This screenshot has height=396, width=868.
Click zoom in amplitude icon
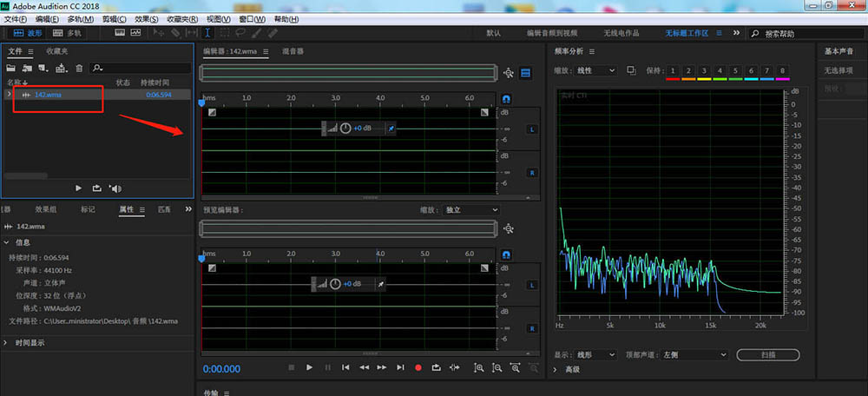pos(479,367)
